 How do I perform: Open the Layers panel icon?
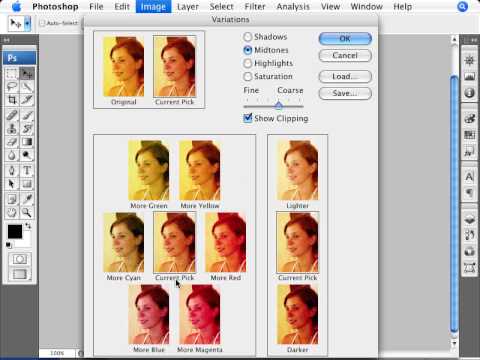click(x=469, y=219)
